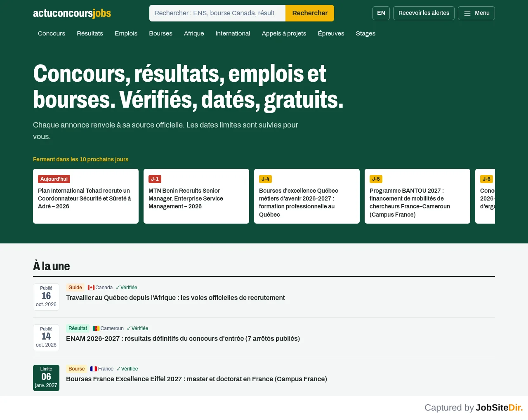Screen dimensions: 528x420
Task: Open the Bourses nav item
Action: tap(160, 33)
